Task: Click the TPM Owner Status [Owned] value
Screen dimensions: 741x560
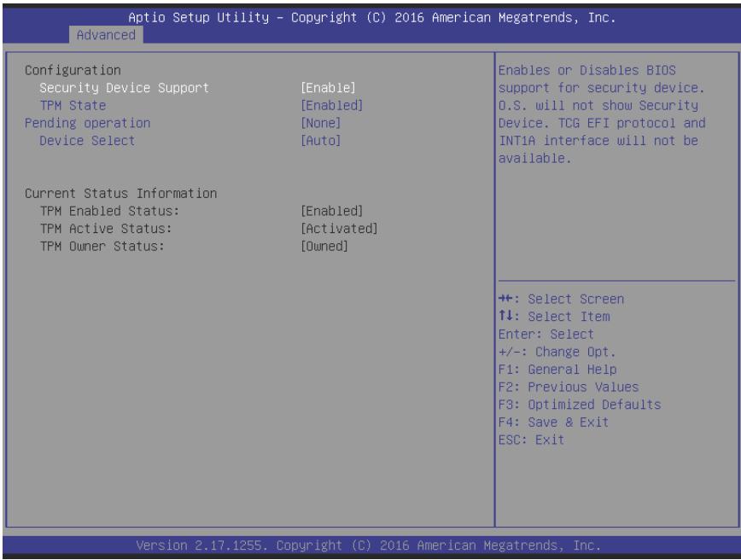Action: tap(324, 246)
